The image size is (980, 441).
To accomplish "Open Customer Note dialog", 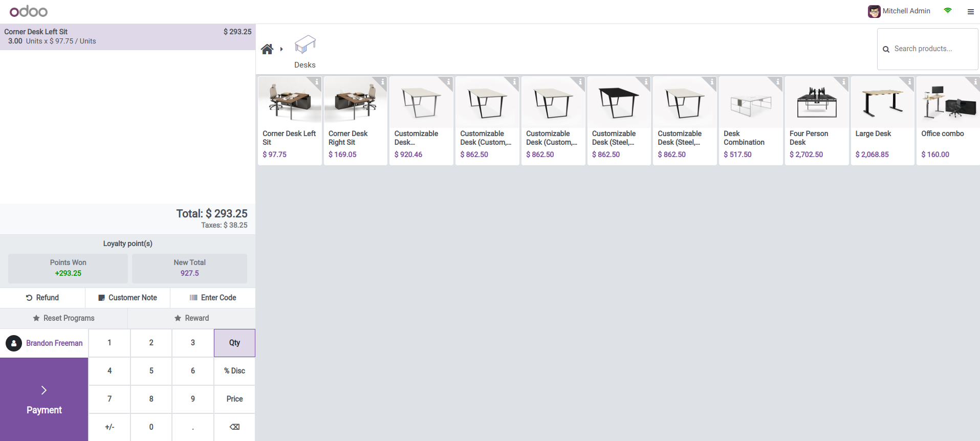I will [x=127, y=298].
